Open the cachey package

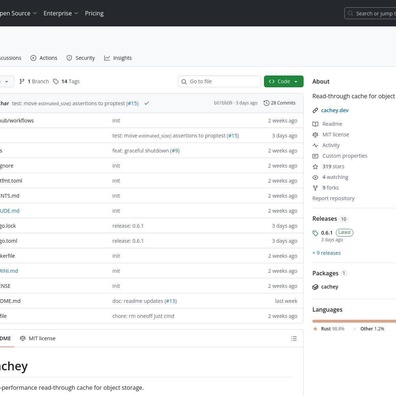[330, 287]
